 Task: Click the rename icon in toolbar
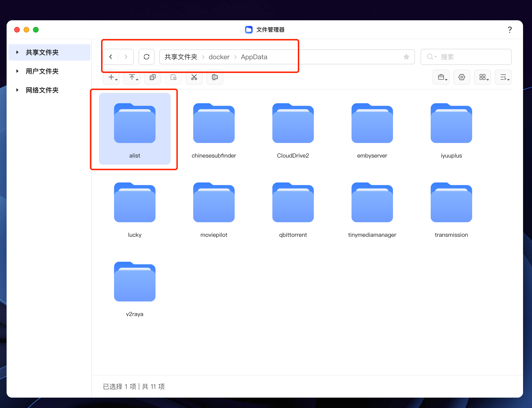215,77
